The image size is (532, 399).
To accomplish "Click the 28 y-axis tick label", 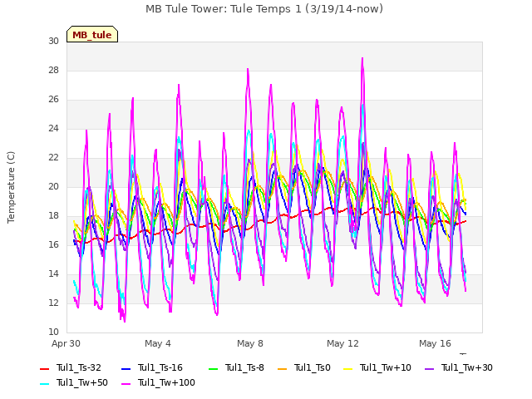I will point(53,70).
